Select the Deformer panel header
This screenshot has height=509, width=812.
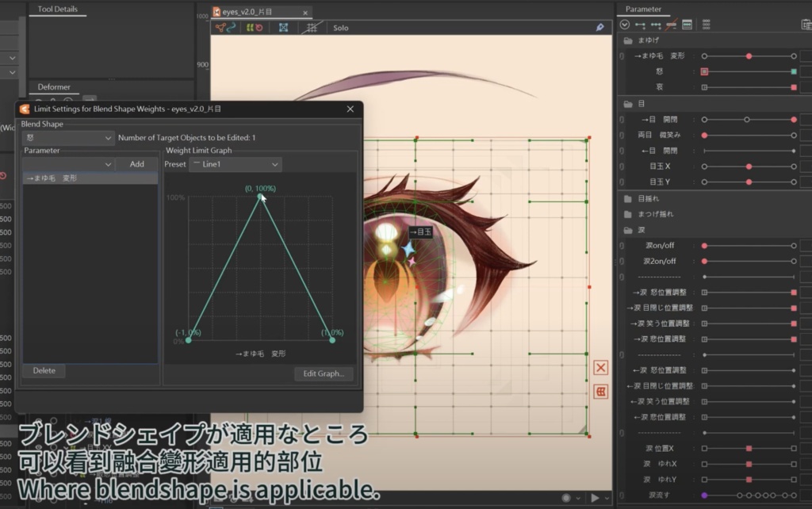(54, 86)
